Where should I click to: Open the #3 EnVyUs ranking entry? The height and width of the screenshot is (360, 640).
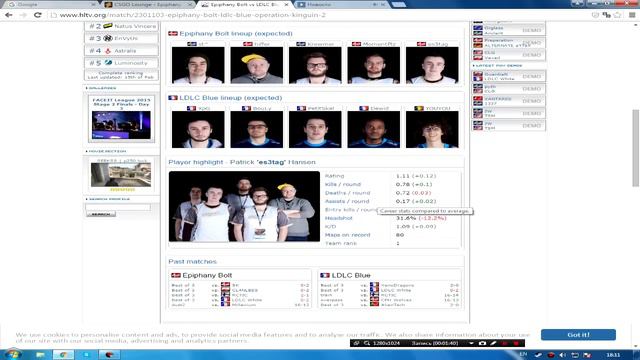pyautogui.click(x=122, y=38)
